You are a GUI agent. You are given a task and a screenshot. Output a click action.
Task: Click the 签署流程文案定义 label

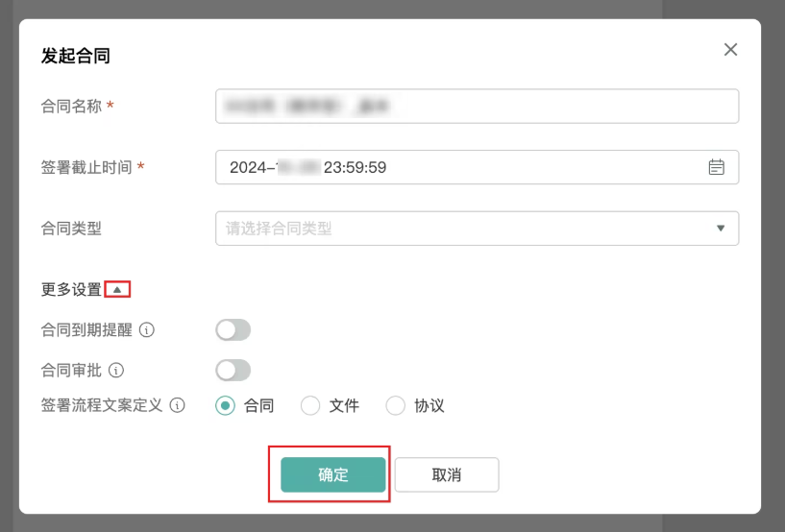coord(102,405)
